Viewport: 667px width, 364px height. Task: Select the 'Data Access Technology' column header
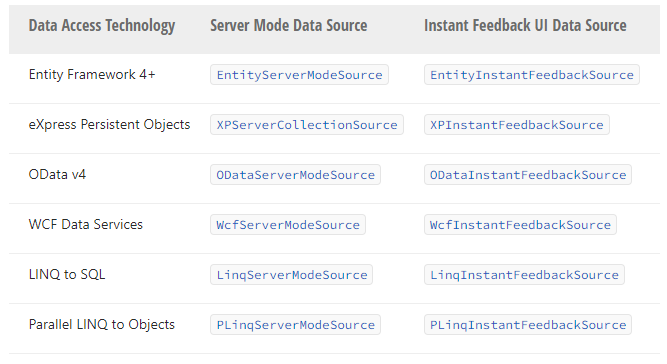click(x=102, y=26)
